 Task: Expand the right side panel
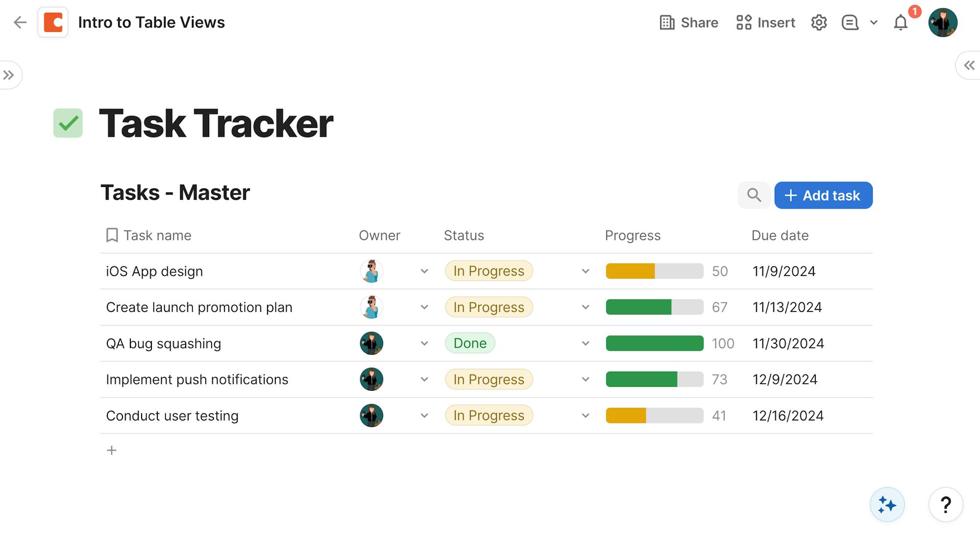point(969,65)
